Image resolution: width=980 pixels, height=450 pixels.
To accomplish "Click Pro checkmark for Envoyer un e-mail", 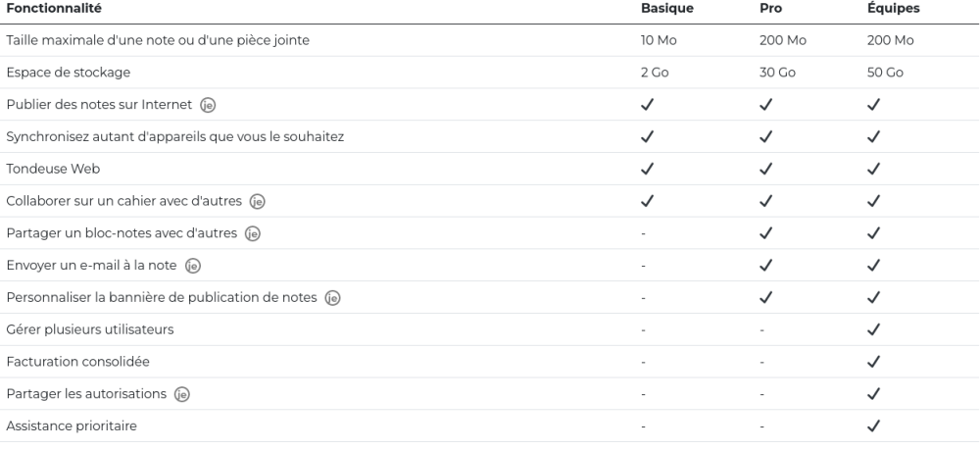I will click(765, 266).
